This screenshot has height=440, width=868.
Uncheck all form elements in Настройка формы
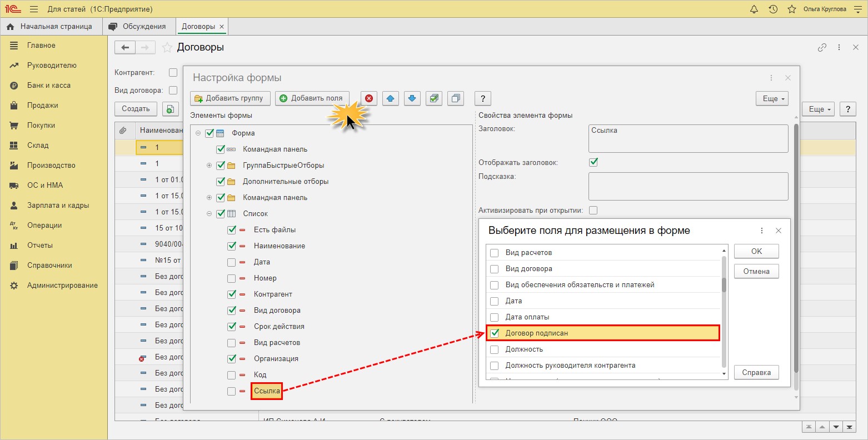pyautogui.click(x=455, y=98)
